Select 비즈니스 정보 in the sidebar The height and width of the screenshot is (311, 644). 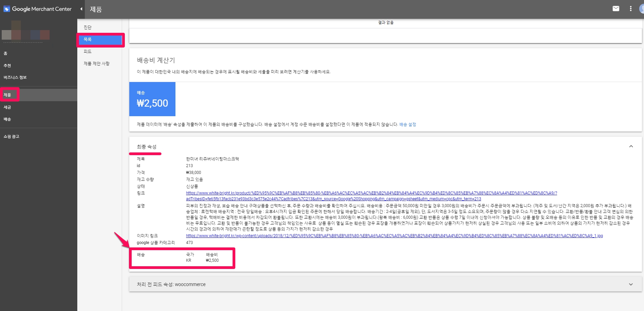coord(15,78)
